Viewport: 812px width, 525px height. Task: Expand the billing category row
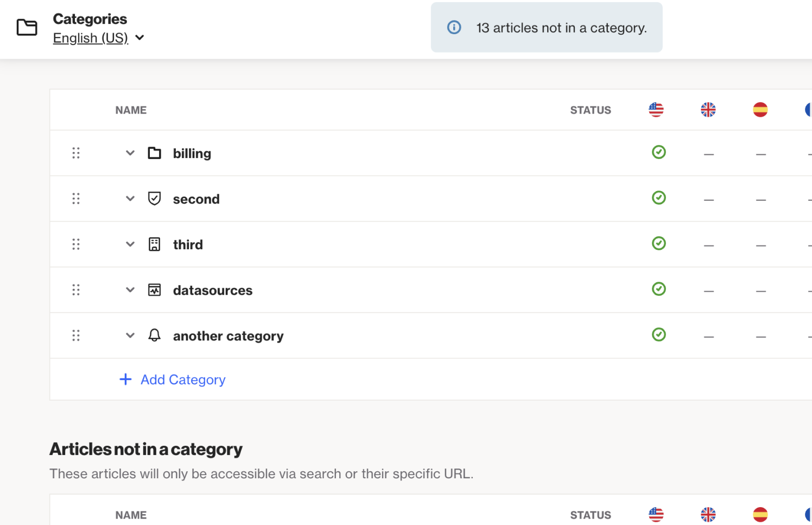point(130,153)
